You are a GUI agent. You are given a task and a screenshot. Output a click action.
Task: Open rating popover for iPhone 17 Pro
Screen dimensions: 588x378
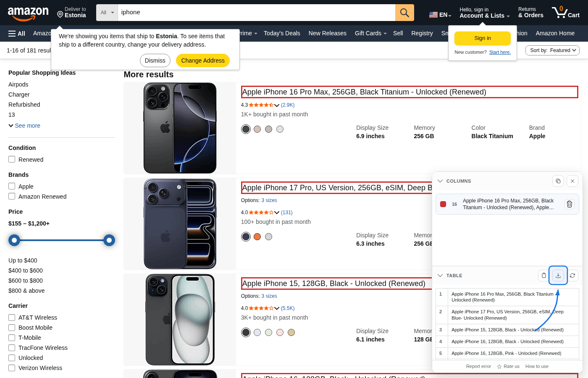[277, 213]
